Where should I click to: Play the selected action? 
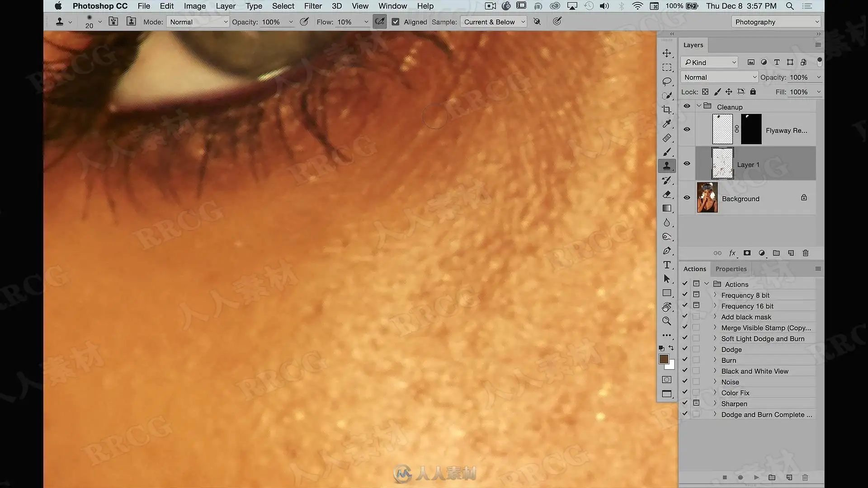click(x=756, y=477)
